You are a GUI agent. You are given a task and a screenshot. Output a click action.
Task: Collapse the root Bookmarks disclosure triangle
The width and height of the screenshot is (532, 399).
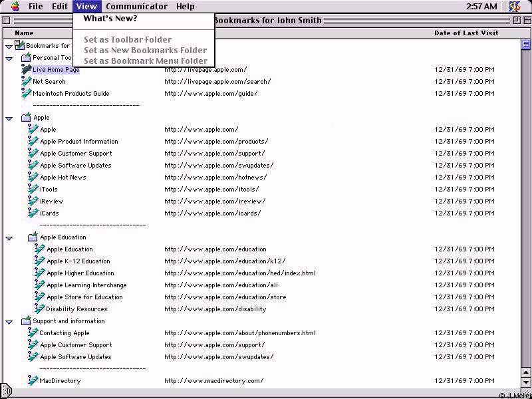click(9, 47)
